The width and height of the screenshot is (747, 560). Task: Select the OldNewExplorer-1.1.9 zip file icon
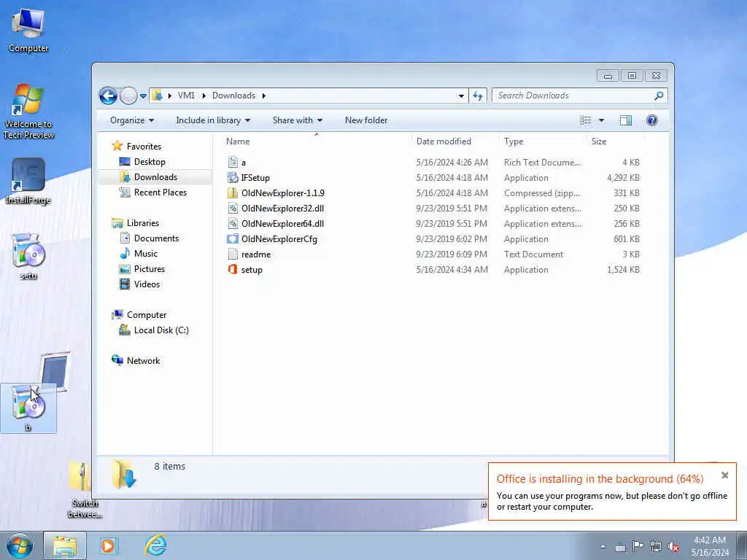pyautogui.click(x=233, y=192)
